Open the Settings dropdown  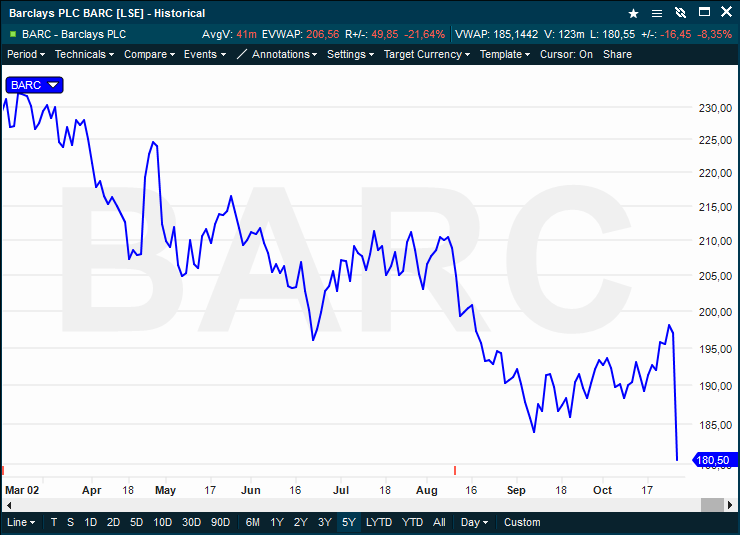pyautogui.click(x=351, y=54)
